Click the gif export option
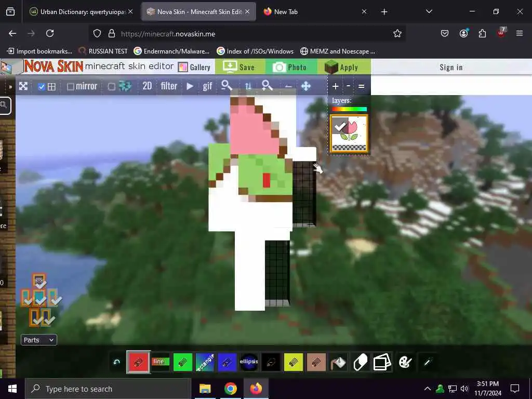The width and height of the screenshot is (532, 399). click(x=207, y=87)
